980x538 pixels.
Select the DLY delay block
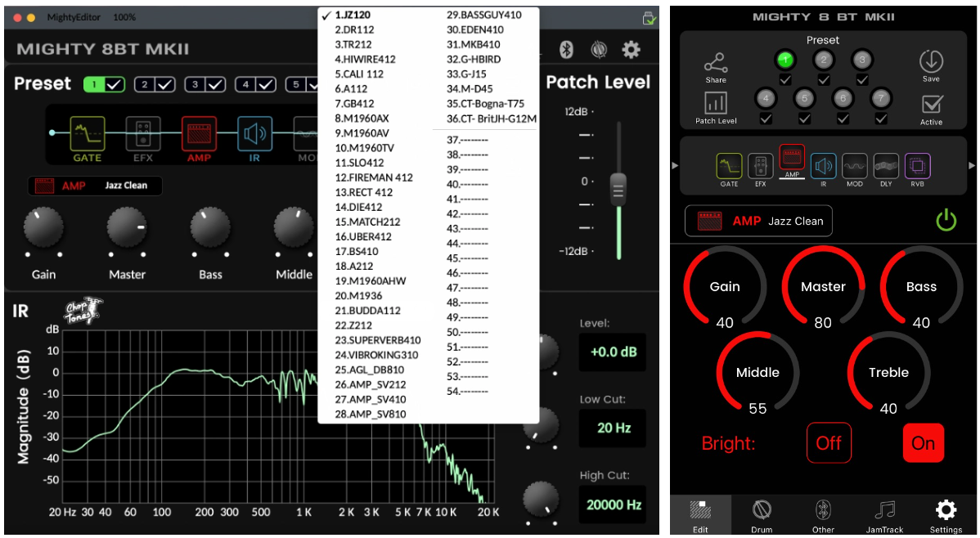pos(886,167)
